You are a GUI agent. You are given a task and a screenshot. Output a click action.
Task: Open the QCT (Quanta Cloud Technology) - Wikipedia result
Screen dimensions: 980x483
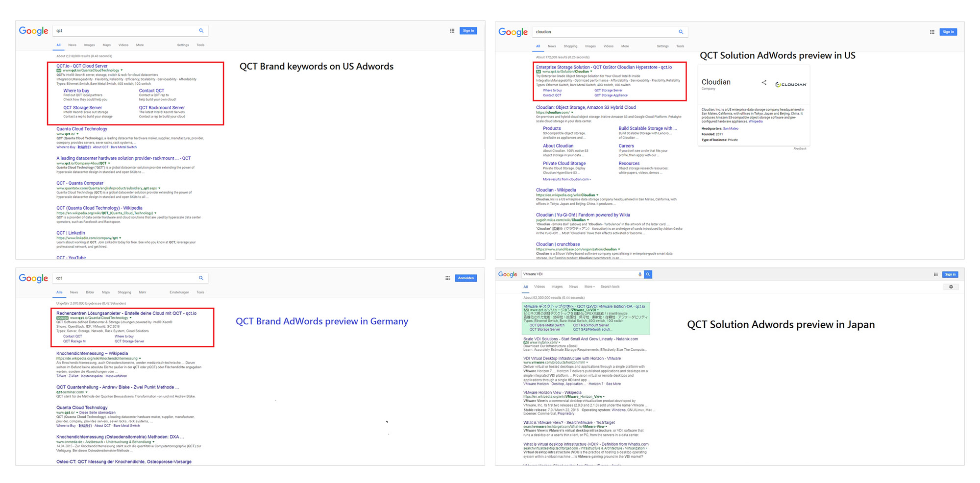99,208
